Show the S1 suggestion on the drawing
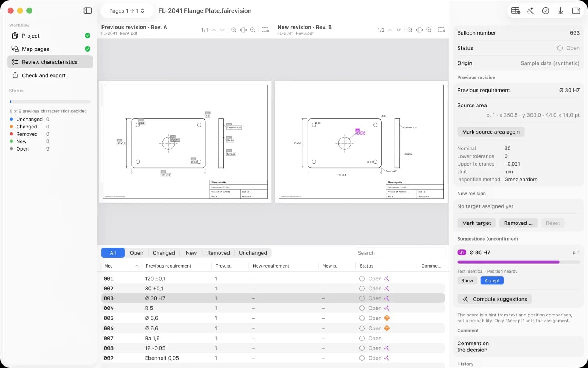Screen dimensions: 588x368 [467, 280]
